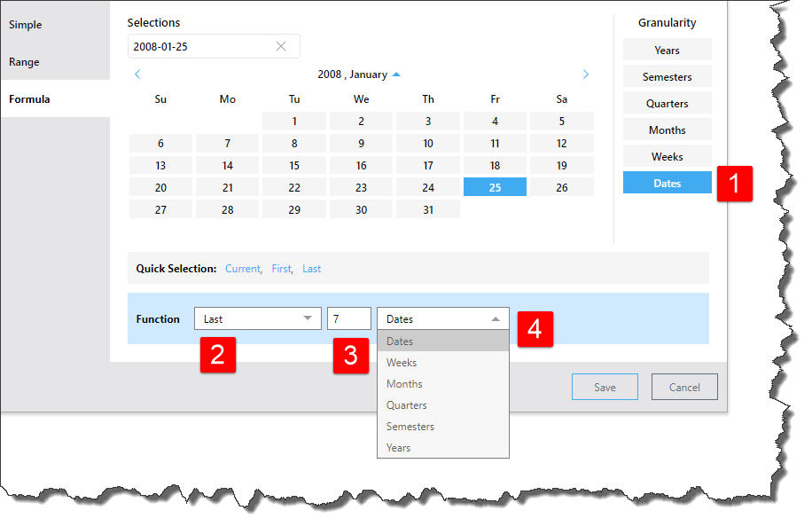The image size is (812, 526).
Task: Focus the number field containing 7
Action: (349, 318)
